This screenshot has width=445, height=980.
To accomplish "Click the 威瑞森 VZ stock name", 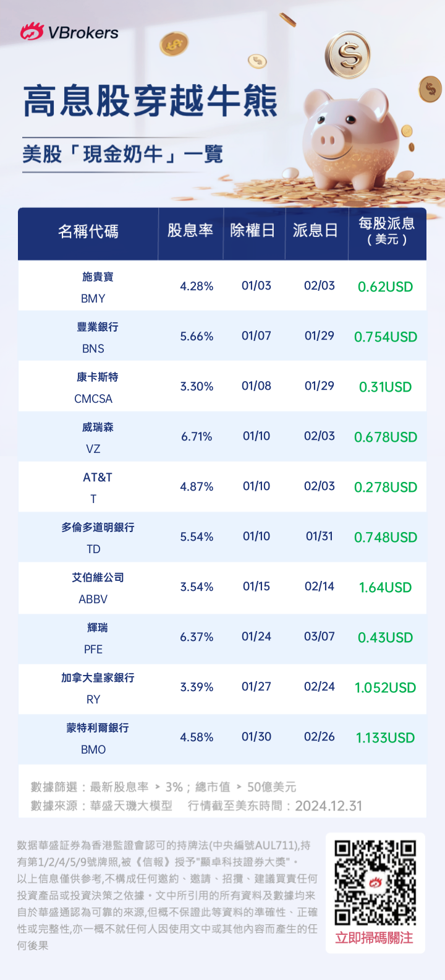I will 98,428.
